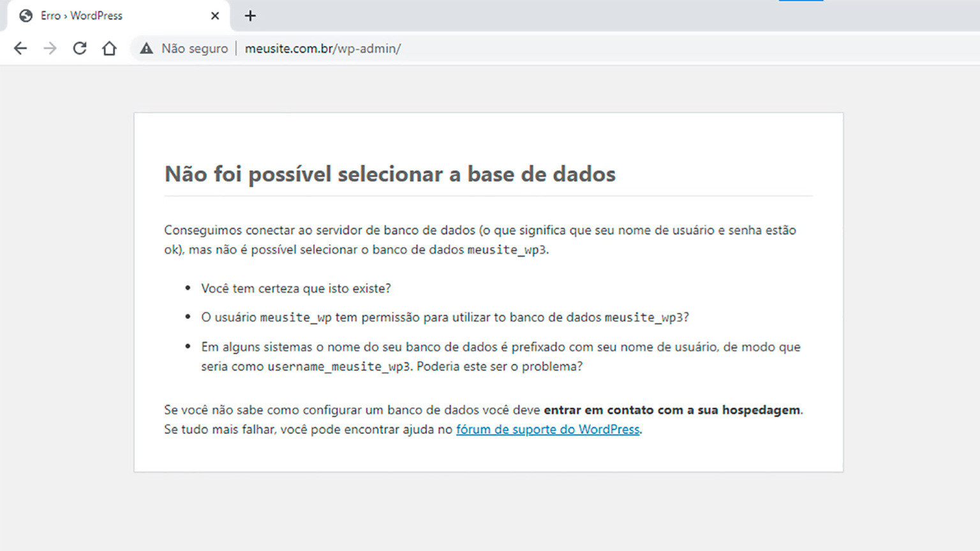Open a new browser tab

249,15
